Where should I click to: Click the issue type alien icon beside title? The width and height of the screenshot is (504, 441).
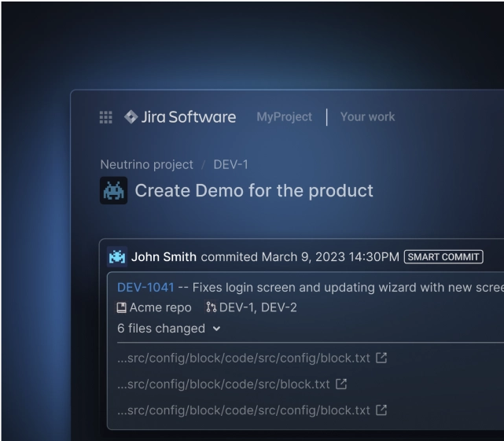coord(113,190)
